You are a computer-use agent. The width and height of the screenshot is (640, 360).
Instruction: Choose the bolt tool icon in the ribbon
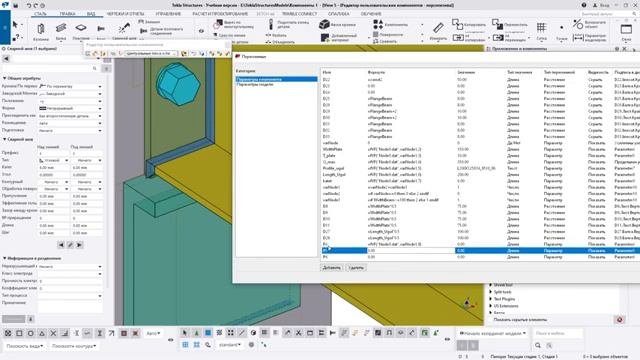[x=101, y=28]
